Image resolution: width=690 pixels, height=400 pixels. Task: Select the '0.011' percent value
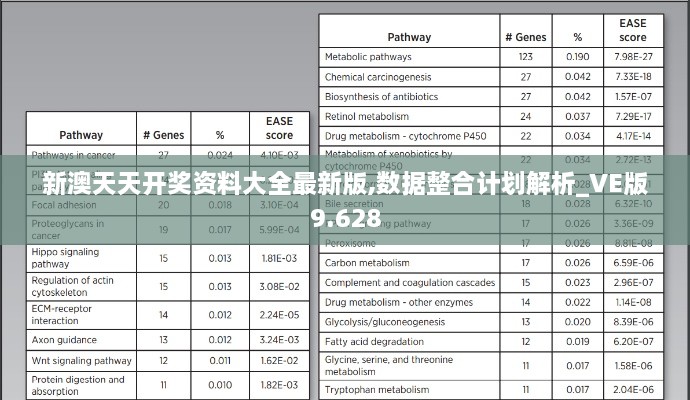[220, 361]
